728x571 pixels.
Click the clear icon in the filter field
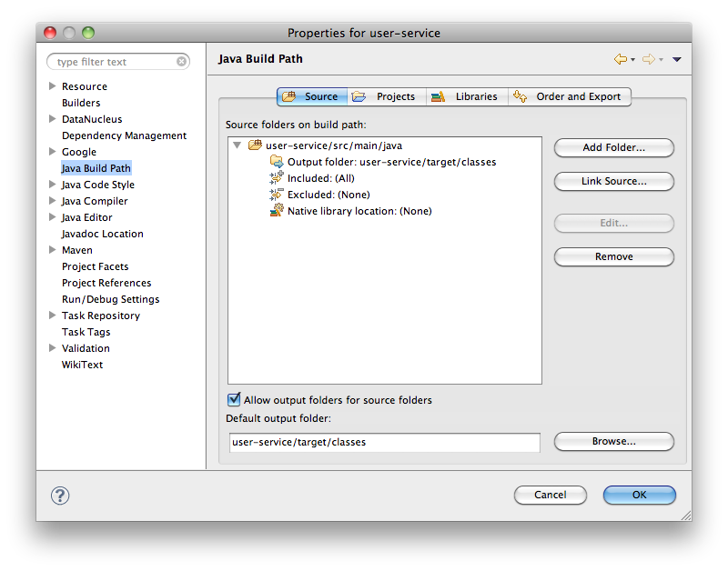tap(181, 61)
